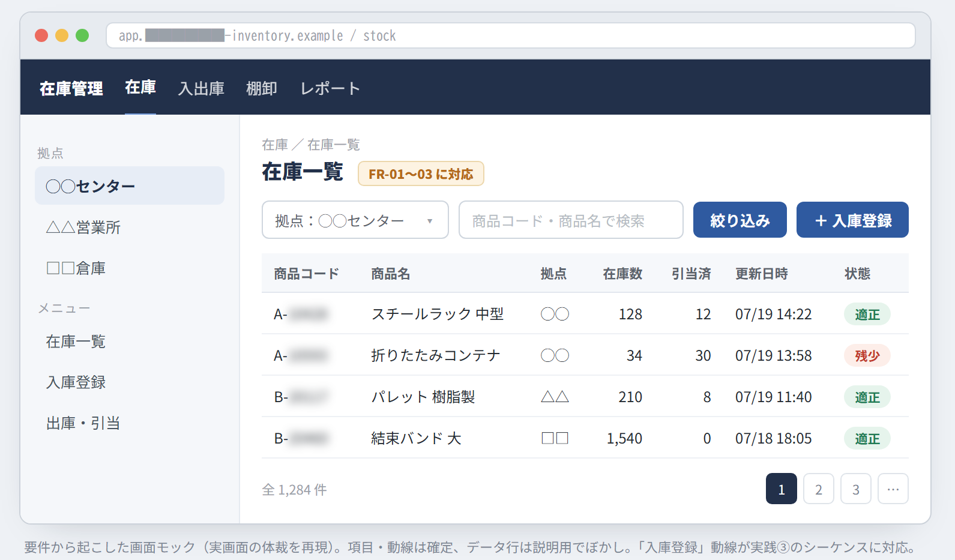Click 在庫 in the breadcrumb

point(275,145)
